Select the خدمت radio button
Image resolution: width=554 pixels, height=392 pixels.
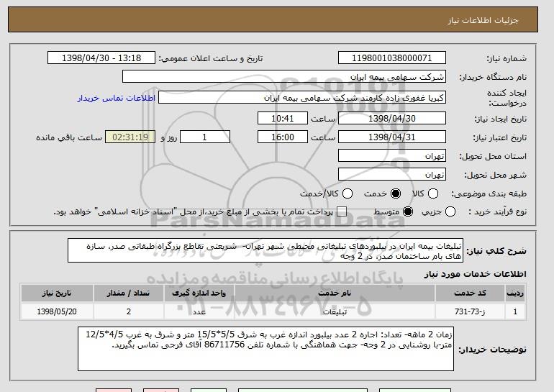pyautogui.click(x=396, y=193)
